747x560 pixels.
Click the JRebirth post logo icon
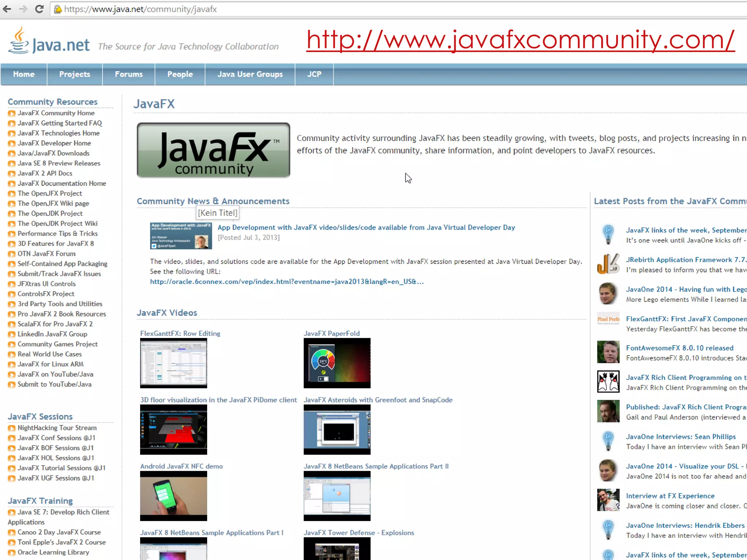[608, 264]
